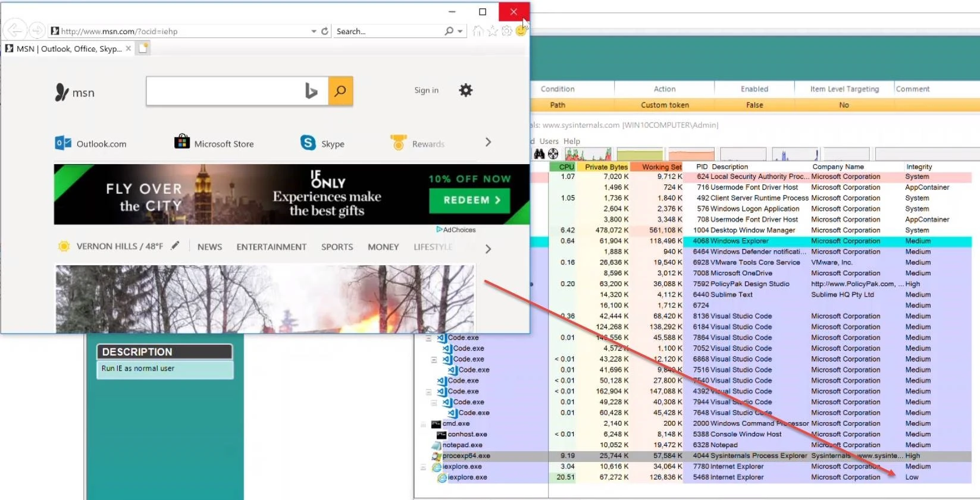Open the Help menu in Process Explorer
Image resolution: width=980 pixels, height=500 pixels.
click(571, 141)
